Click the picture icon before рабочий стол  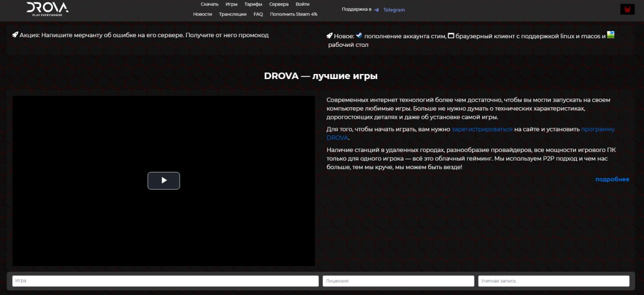click(x=610, y=35)
